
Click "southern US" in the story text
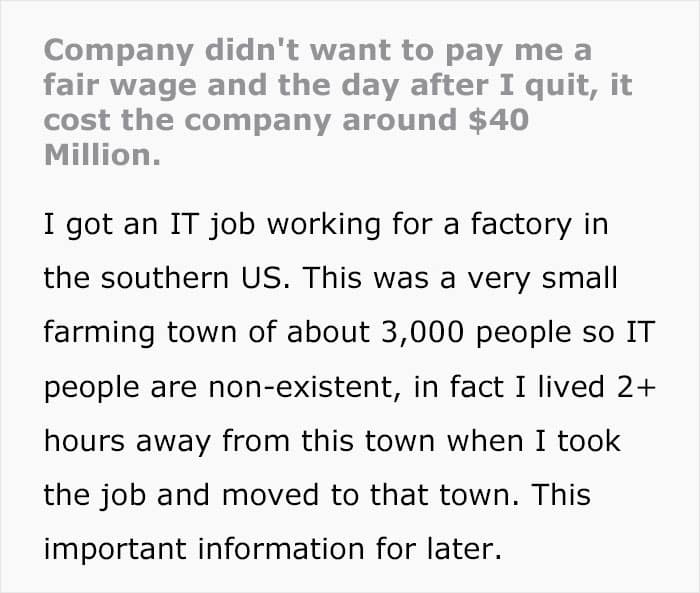pos(191,278)
